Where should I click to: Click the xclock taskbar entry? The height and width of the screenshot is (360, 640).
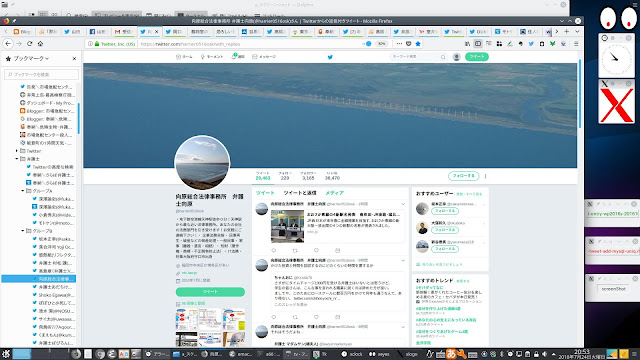(x=352, y=354)
